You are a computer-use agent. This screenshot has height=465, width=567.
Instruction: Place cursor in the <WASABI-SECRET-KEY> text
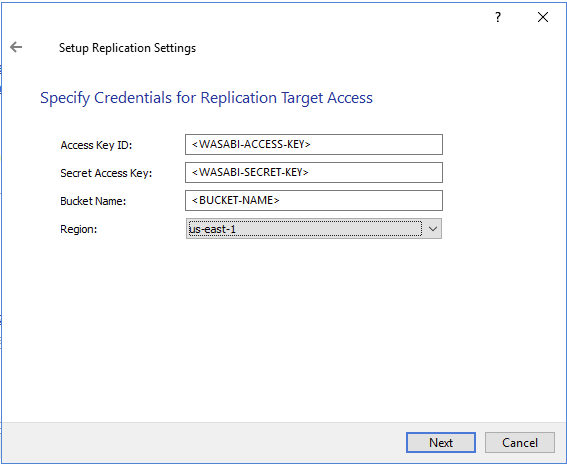click(x=250, y=172)
